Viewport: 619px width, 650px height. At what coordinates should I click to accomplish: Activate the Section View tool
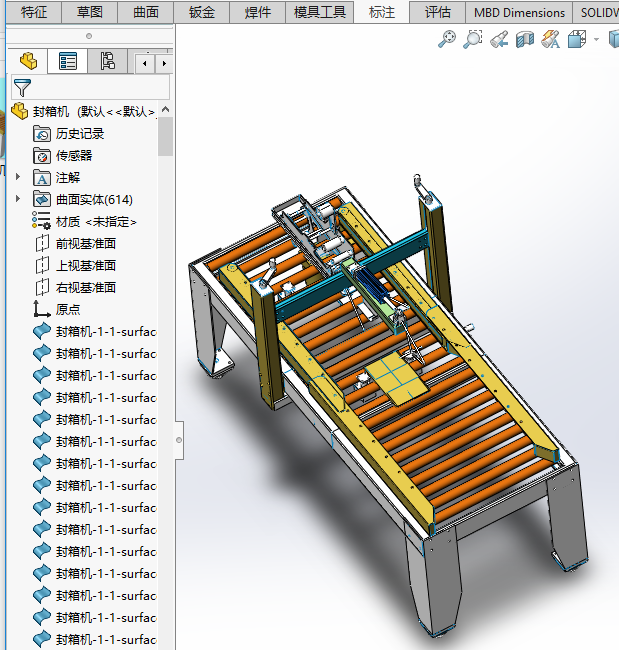click(x=525, y=39)
